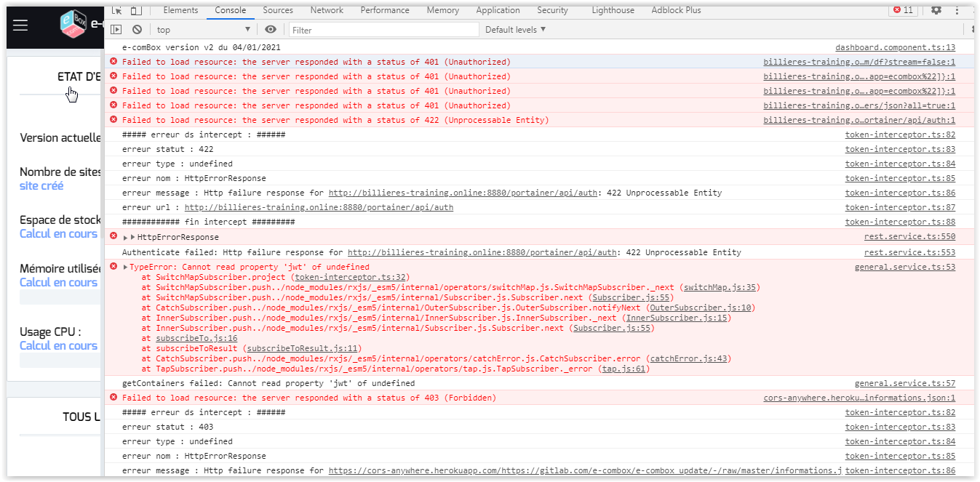Open dashboard.component.ts:13 source link
The image size is (980, 482).
pos(895,47)
